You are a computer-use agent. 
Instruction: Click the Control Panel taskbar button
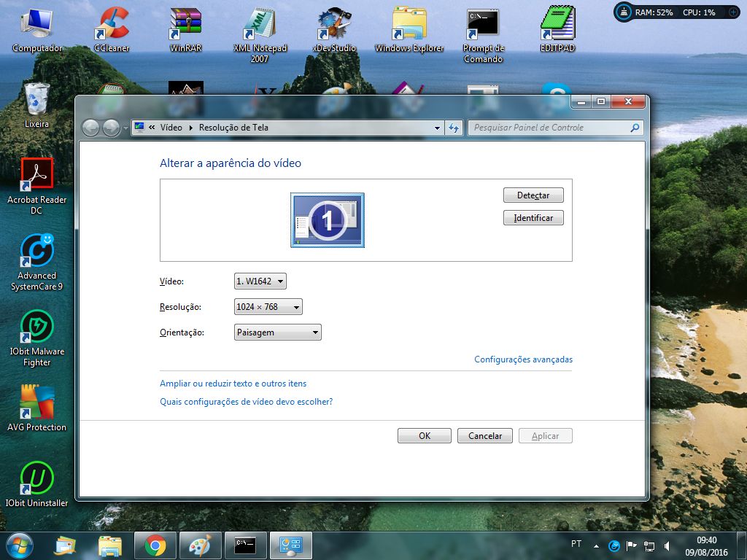pos(290,545)
